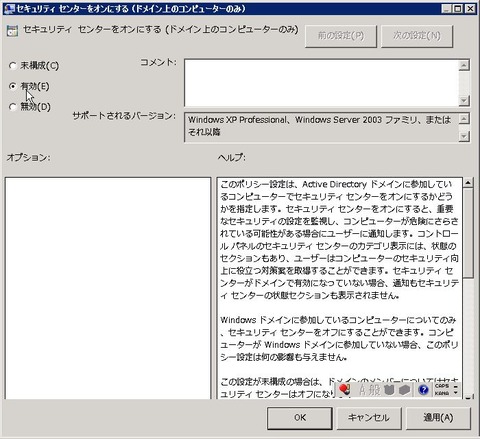This screenshot has height=439, width=480.
Task: Click the キャンセル button
Action: point(369,417)
